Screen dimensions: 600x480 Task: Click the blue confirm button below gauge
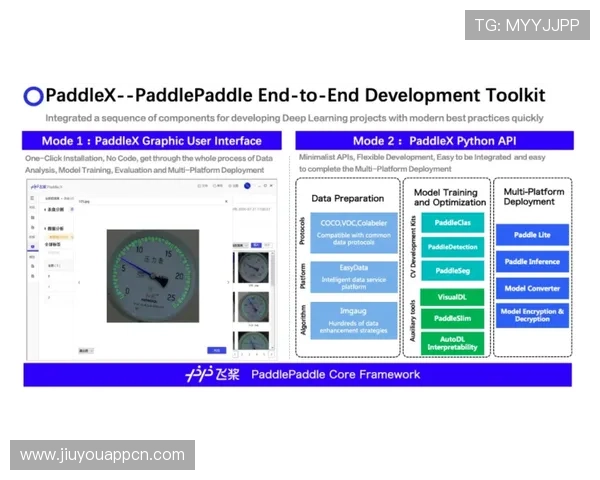coord(214,350)
